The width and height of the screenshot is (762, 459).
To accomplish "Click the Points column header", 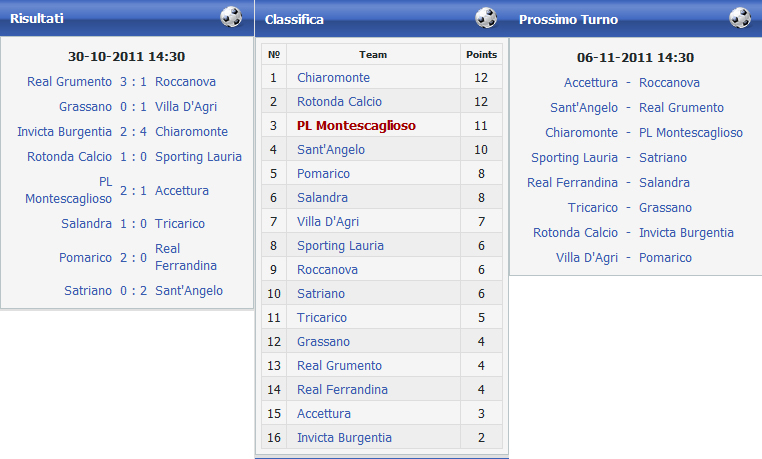I will click(x=482, y=55).
